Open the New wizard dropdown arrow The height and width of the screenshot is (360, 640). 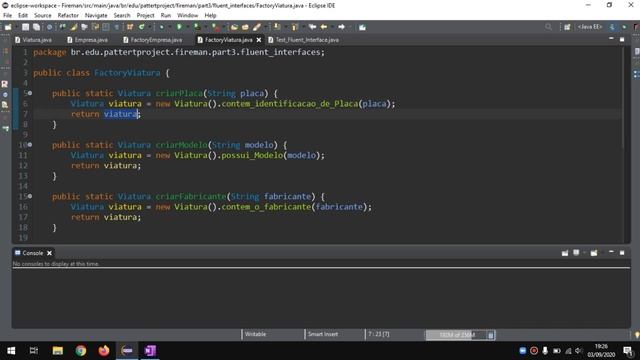click(16, 27)
